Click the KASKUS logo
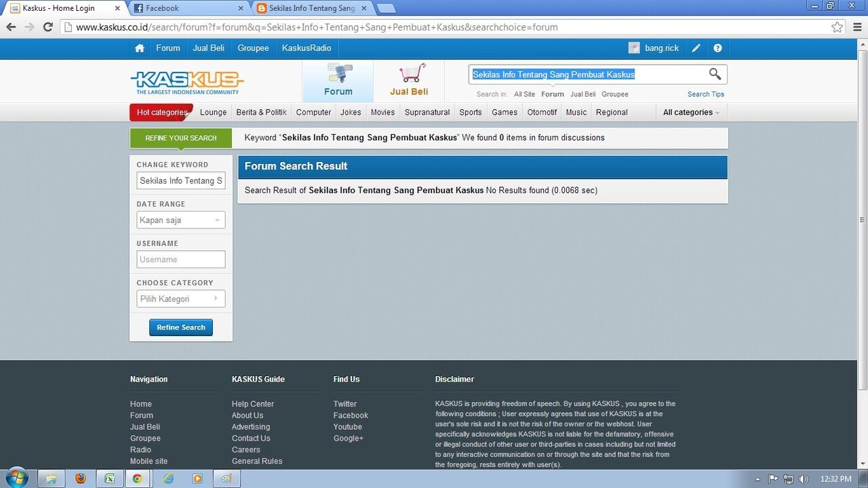The image size is (868, 488). (187, 82)
